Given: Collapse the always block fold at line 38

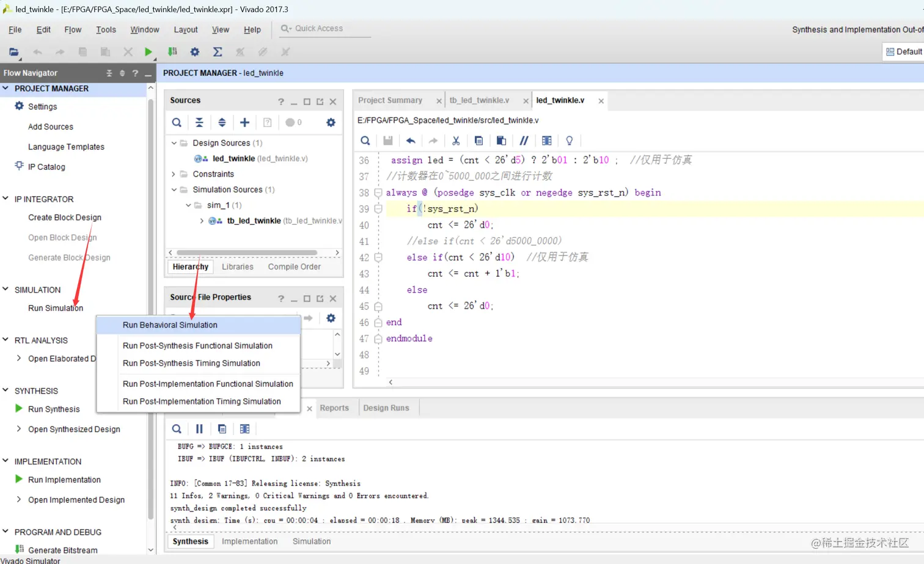Looking at the screenshot, I should [x=378, y=192].
